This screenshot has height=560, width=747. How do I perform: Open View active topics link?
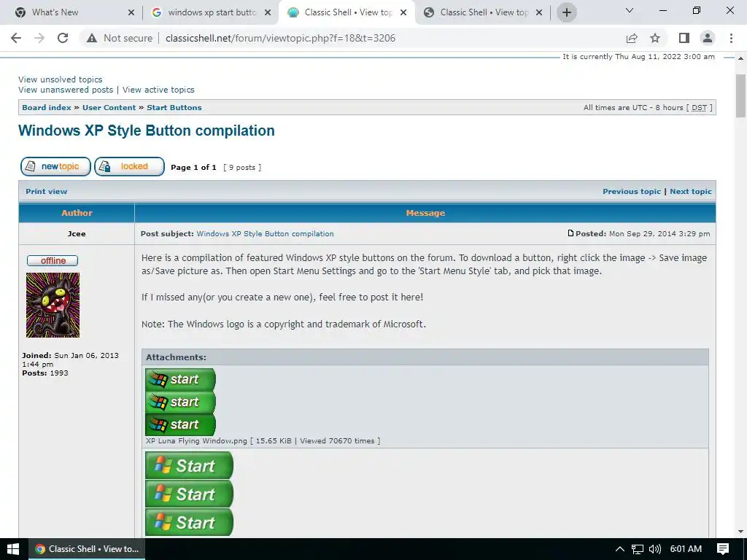click(158, 90)
